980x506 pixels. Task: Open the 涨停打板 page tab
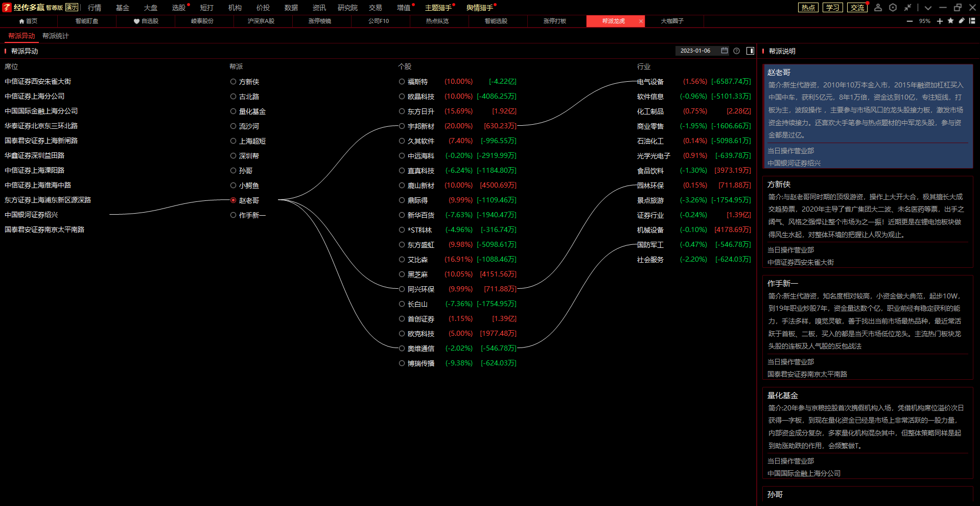[554, 21]
